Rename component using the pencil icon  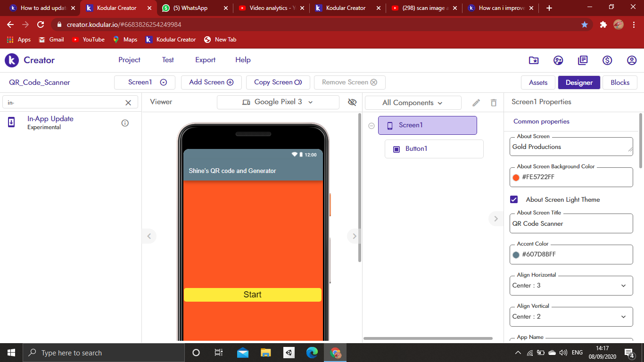476,103
